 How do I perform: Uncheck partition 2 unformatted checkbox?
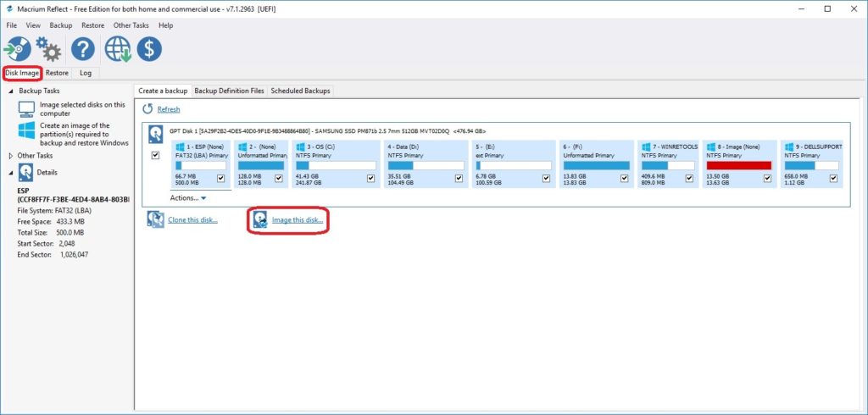point(278,178)
